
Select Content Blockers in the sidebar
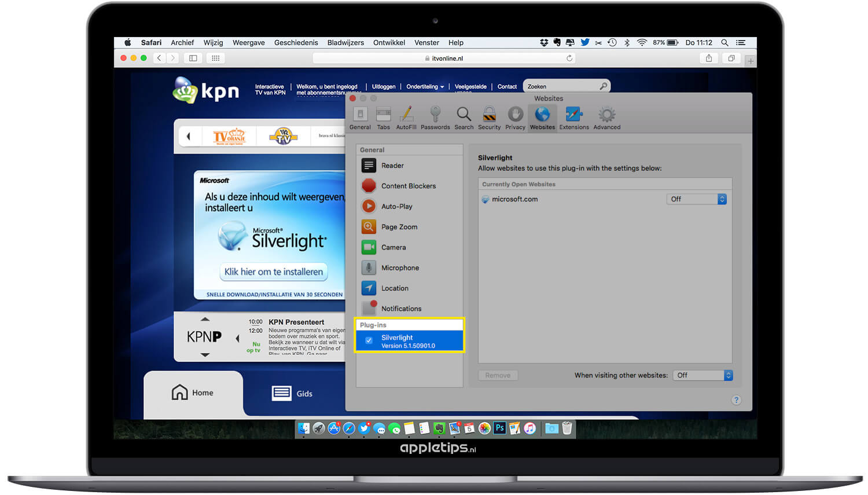click(x=410, y=186)
